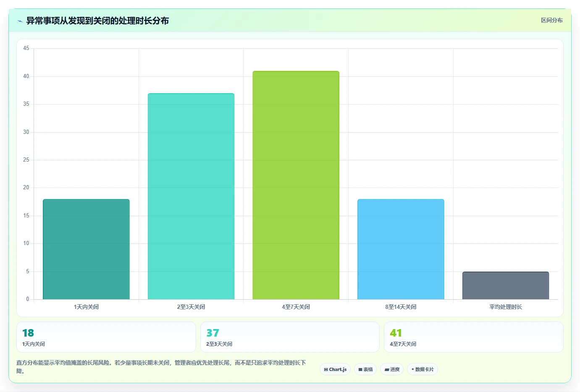The height and width of the screenshot is (392, 580).
Task: Select the 数据卡片 tag chip
Action: (423, 369)
